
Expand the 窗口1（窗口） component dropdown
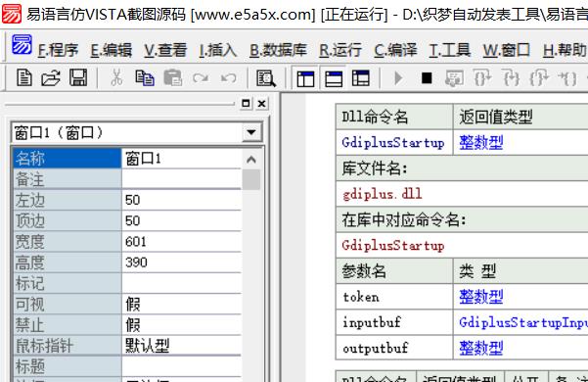(251, 132)
